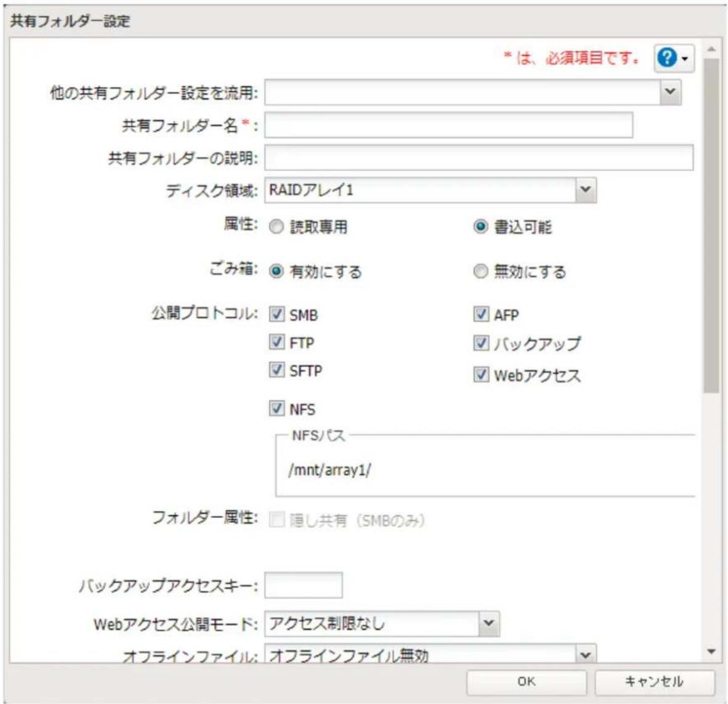Image resolution: width=728 pixels, height=704 pixels.
Task: Click the vertical scrollbar thumb
Action: (711, 225)
